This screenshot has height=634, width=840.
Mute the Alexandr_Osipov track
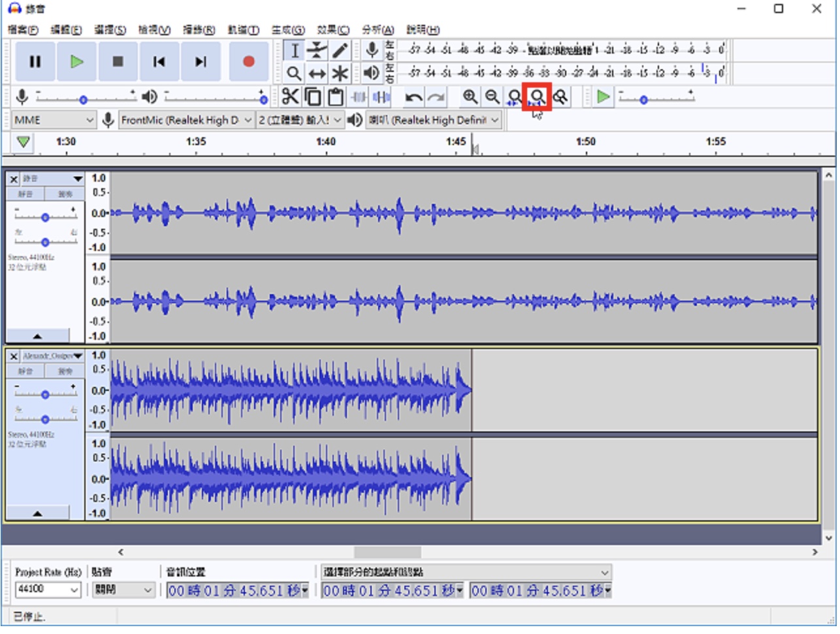point(25,371)
